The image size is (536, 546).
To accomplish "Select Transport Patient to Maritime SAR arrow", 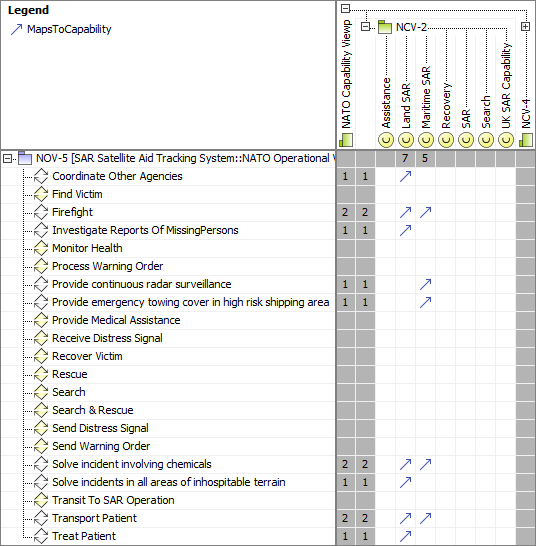I will (x=426, y=518).
